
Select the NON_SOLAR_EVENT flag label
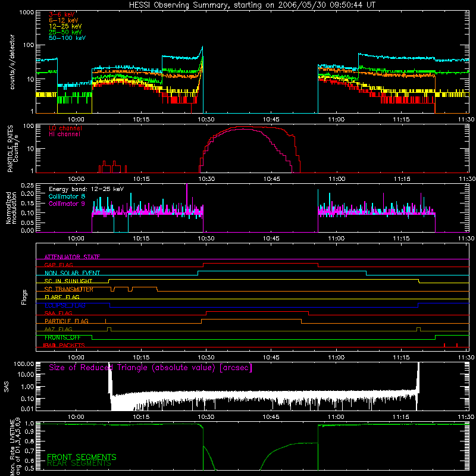tap(72, 273)
